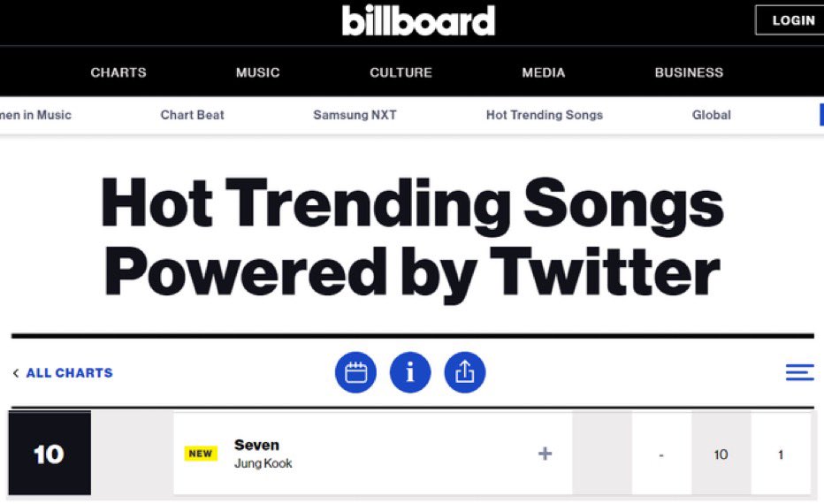
Task: Click the blue info icon
Action: coord(410,372)
